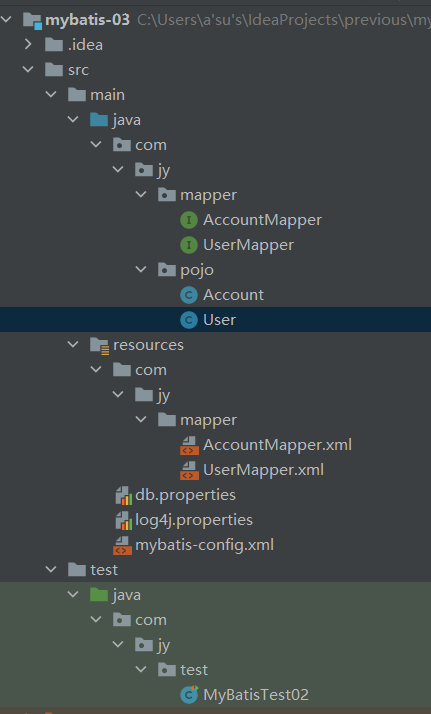Click the main folder icon

coord(76,95)
